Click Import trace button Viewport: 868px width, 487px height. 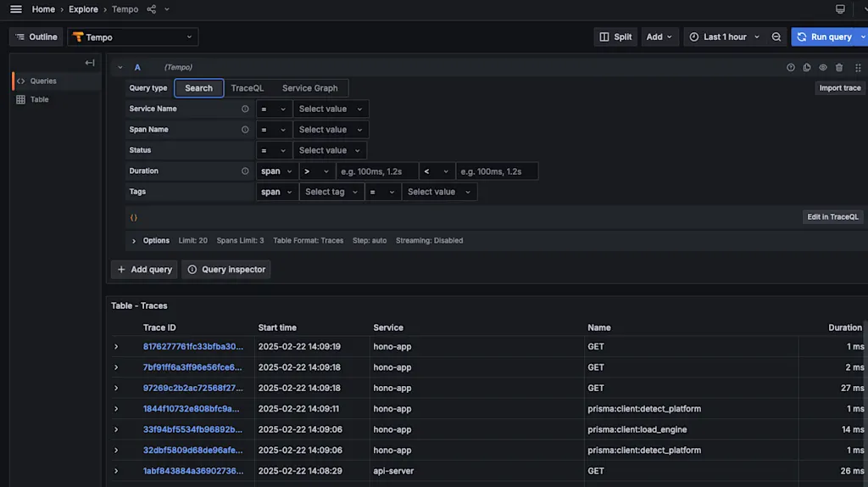839,87
